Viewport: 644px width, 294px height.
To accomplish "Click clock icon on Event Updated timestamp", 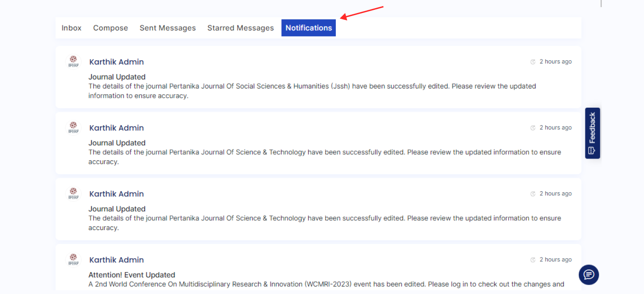I will tap(533, 260).
